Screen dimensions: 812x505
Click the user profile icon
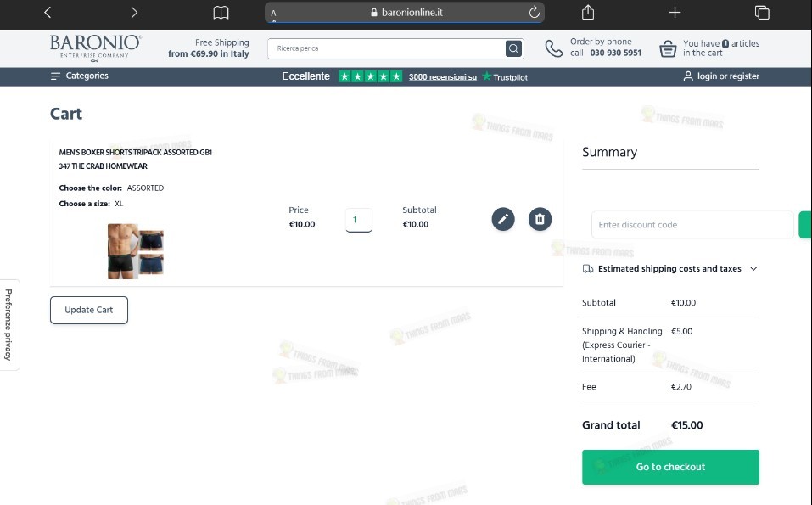[x=688, y=76]
